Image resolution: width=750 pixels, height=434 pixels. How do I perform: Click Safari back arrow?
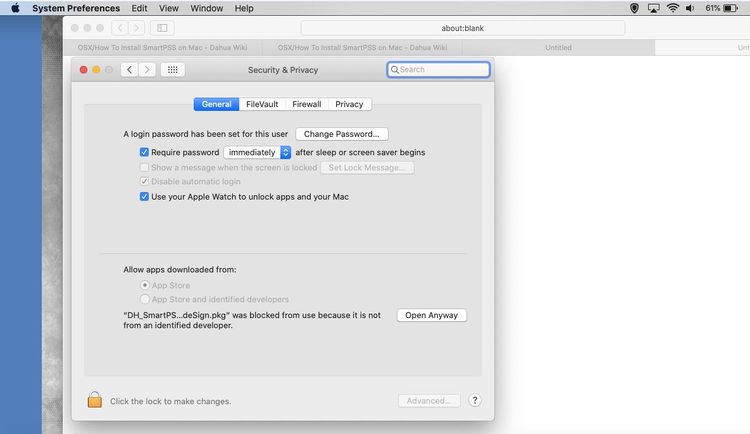click(x=120, y=28)
